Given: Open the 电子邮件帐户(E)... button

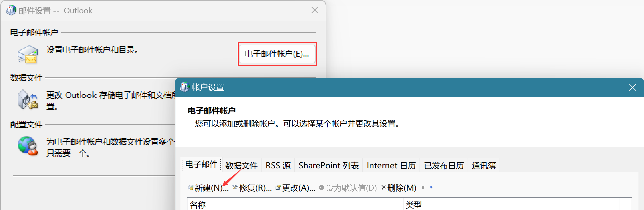Looking at the screenshot, I should tap(277, 54).
